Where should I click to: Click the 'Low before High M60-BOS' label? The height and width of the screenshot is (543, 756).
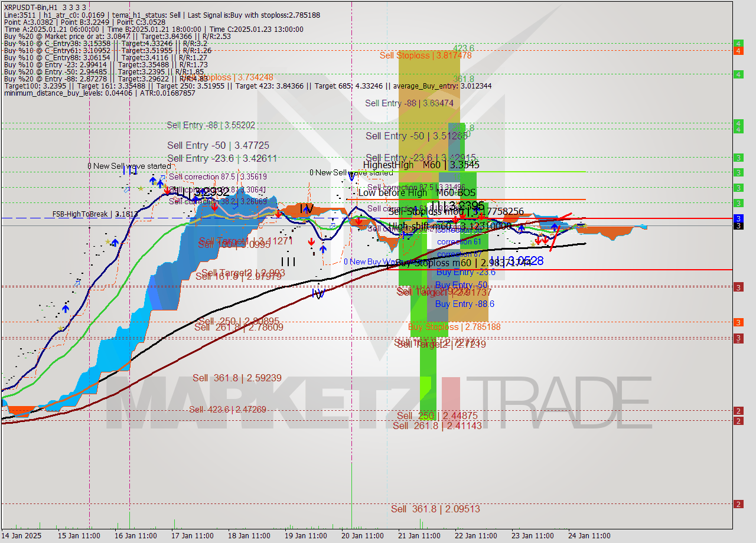417,192
